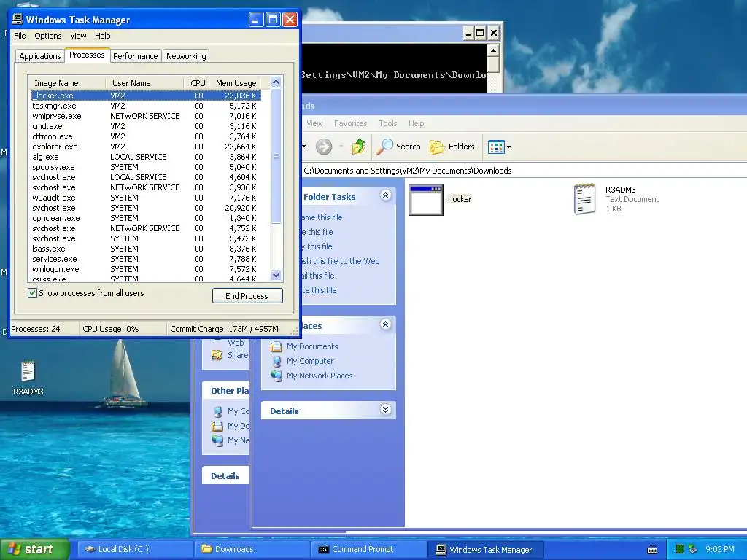
Task: Select ctfmon.exe process row
Action: tap(146, 136)
